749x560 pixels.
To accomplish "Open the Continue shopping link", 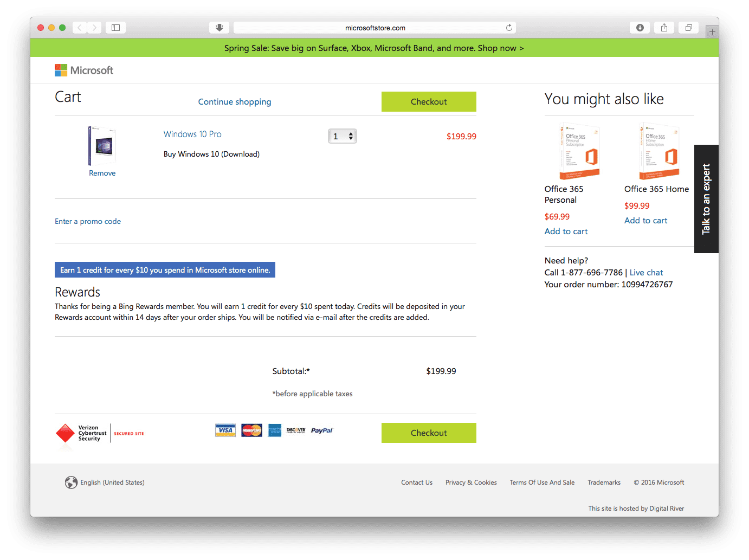I will click(x=235, y=102).
